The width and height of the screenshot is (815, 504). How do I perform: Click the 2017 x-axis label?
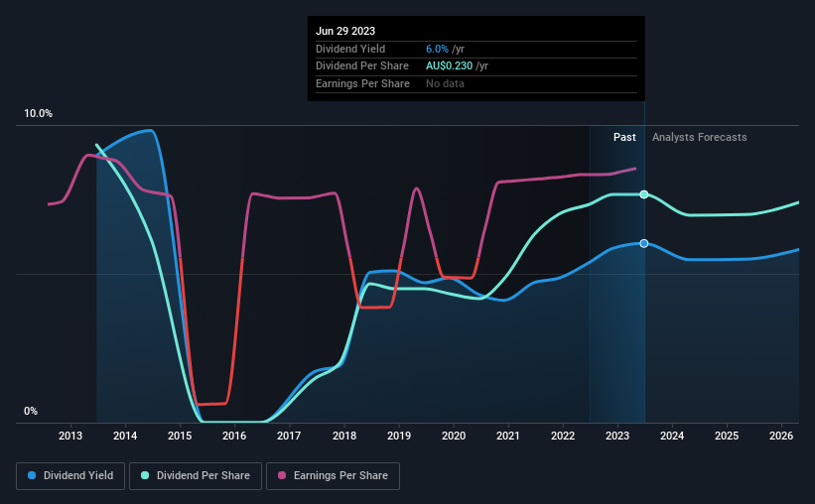click(x=289, y=436)
